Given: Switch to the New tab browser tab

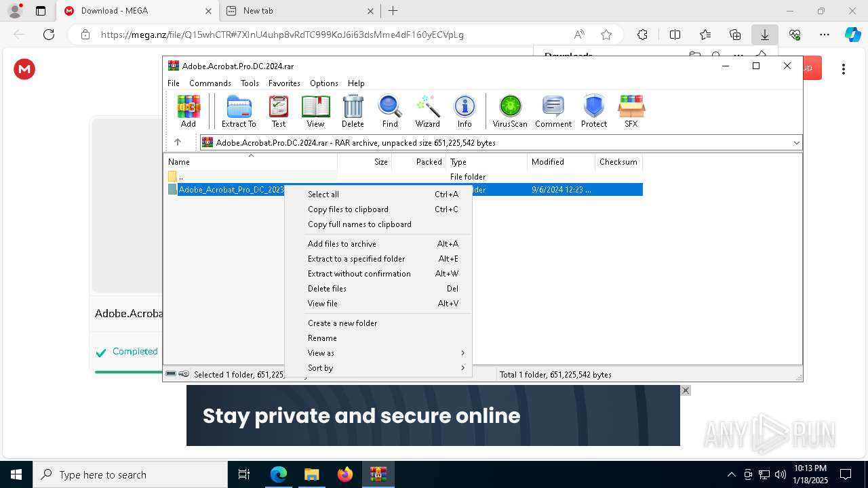Looking at the screenshot, I should 300,11.
